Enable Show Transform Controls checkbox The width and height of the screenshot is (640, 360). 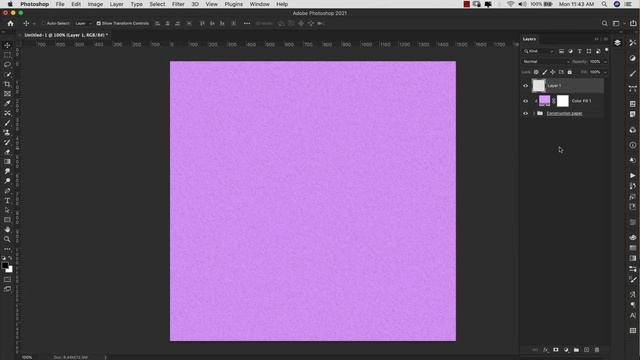[98, 24]
